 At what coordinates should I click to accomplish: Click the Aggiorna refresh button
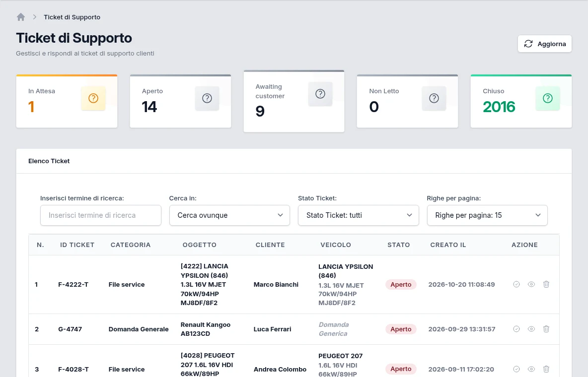544,44
